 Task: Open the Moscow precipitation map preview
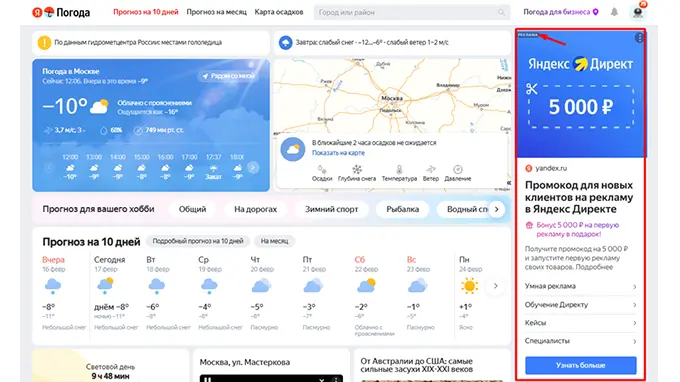(x=392, y=96)
